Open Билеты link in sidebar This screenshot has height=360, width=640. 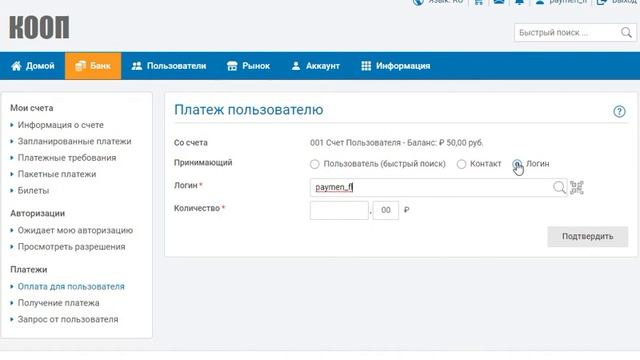[33, 190]
